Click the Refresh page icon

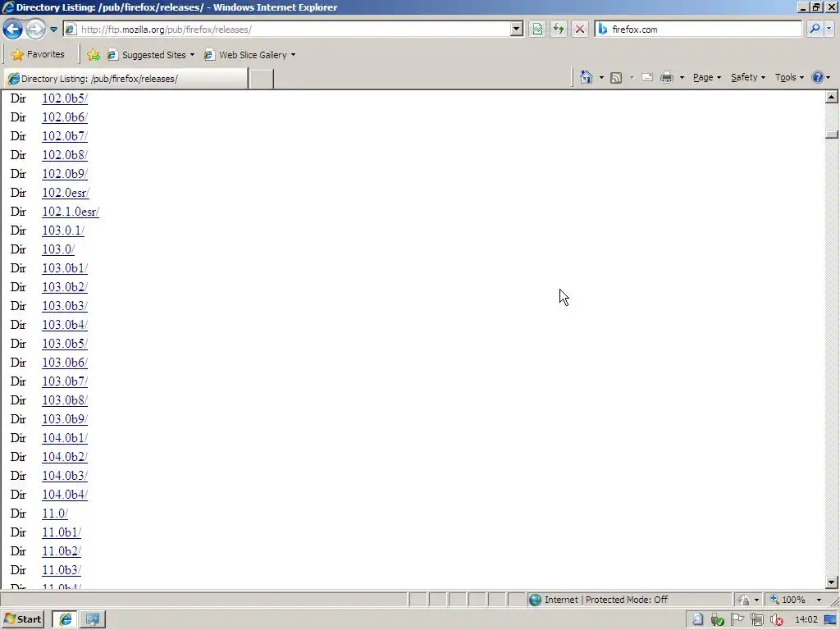(558, 30)
